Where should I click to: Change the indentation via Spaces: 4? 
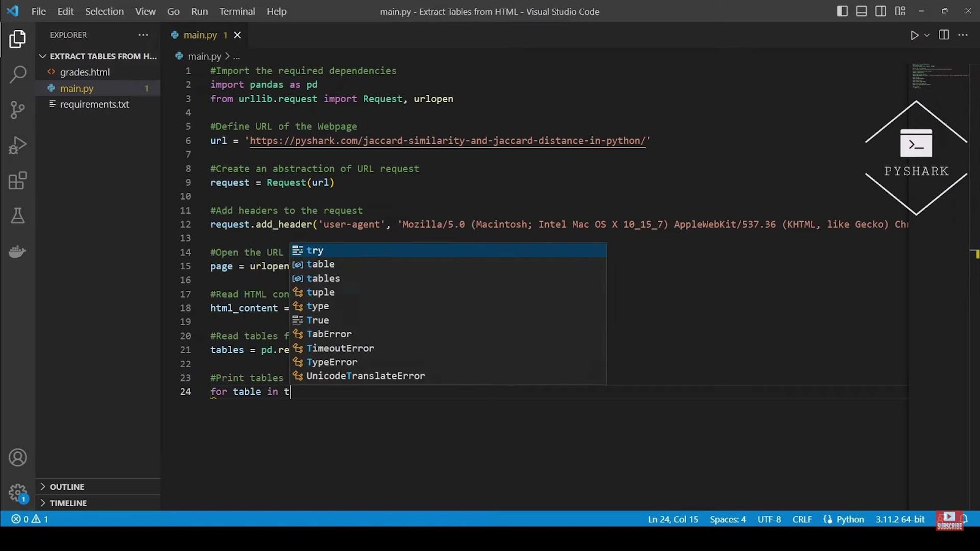tap(727, 519)
